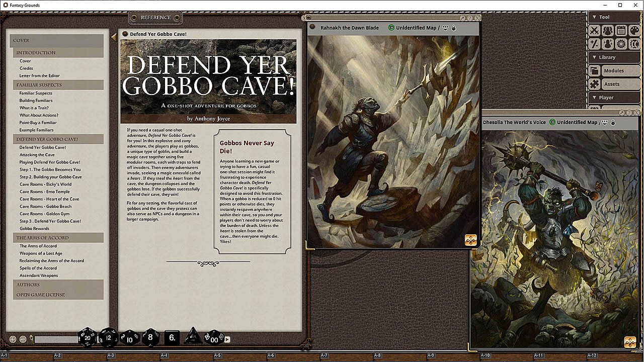Open help for the Rahnakh image window
The width and height of the screenshot is (644, 362).
point(470,18)
